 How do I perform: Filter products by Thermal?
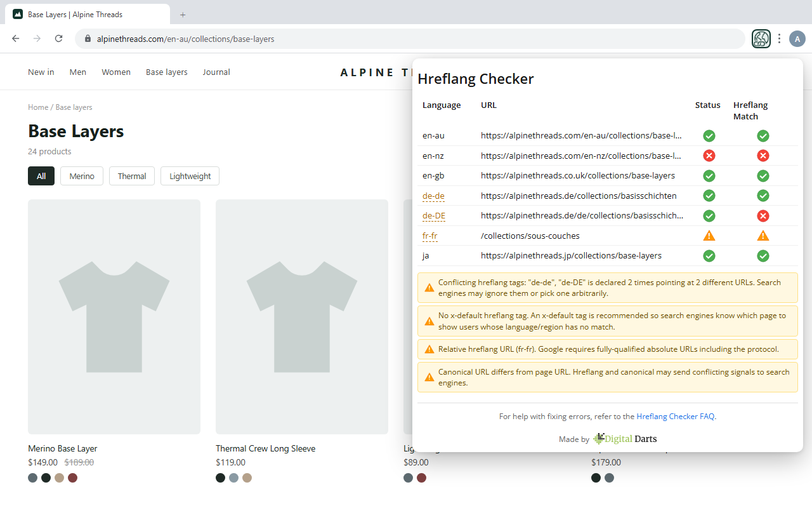132,176
